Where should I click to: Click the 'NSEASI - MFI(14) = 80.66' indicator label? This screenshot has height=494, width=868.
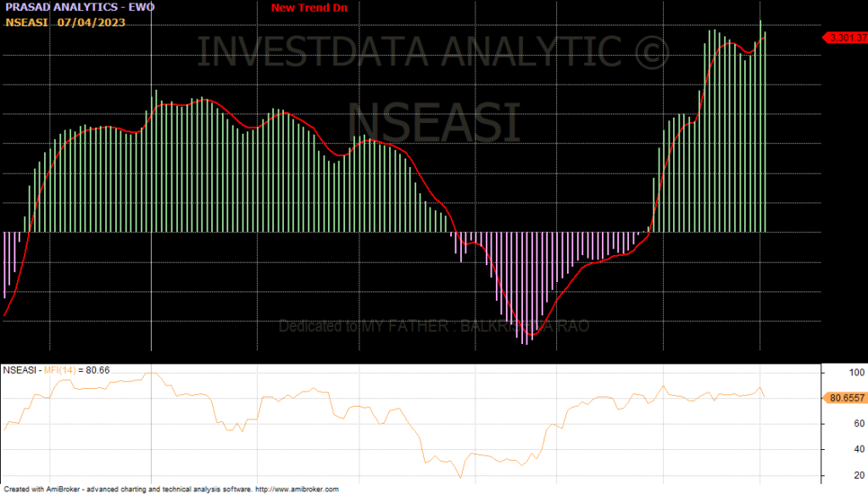(56, 369)
